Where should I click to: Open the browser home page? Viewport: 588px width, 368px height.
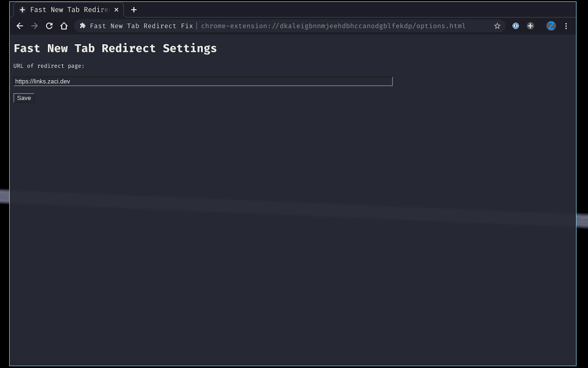coord(64,26)
